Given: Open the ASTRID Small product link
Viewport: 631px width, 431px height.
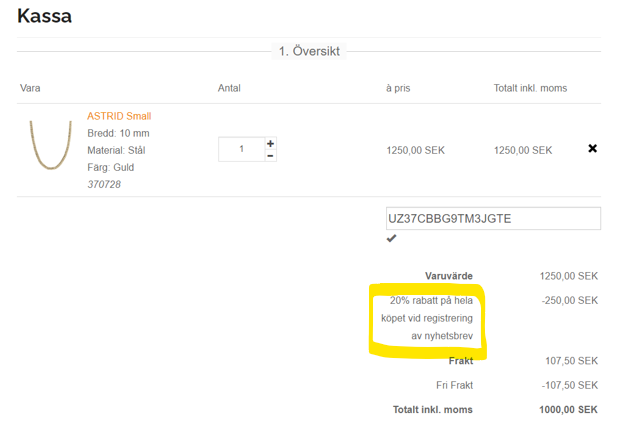Looking at the screenshot, I should (119, 116).
